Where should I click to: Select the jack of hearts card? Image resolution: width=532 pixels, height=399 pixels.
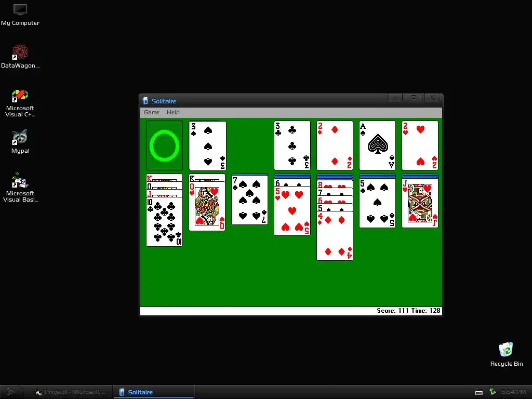[x=420, y=204]
